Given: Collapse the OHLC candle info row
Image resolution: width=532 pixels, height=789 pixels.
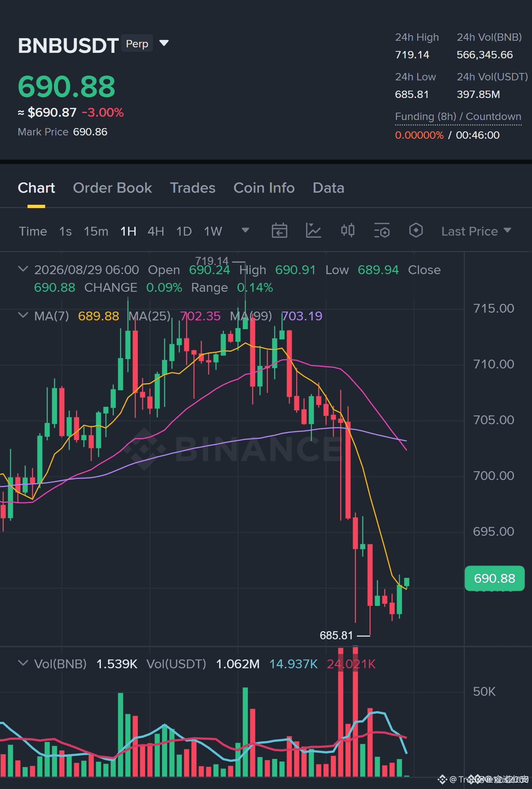Looking at the screenshot, I should [x=23, y=269].
